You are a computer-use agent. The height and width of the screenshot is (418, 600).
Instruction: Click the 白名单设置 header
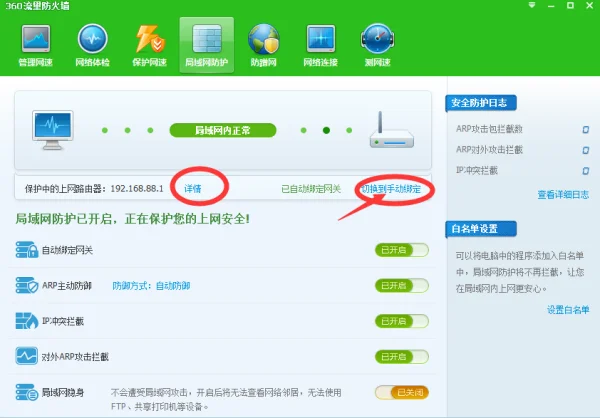click(481, 229)
